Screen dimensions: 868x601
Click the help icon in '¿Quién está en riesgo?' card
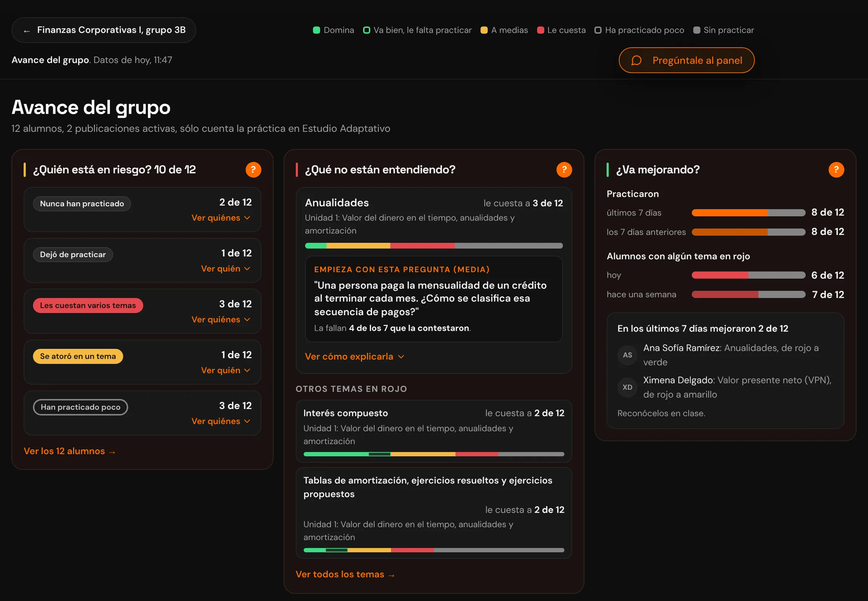253,170
